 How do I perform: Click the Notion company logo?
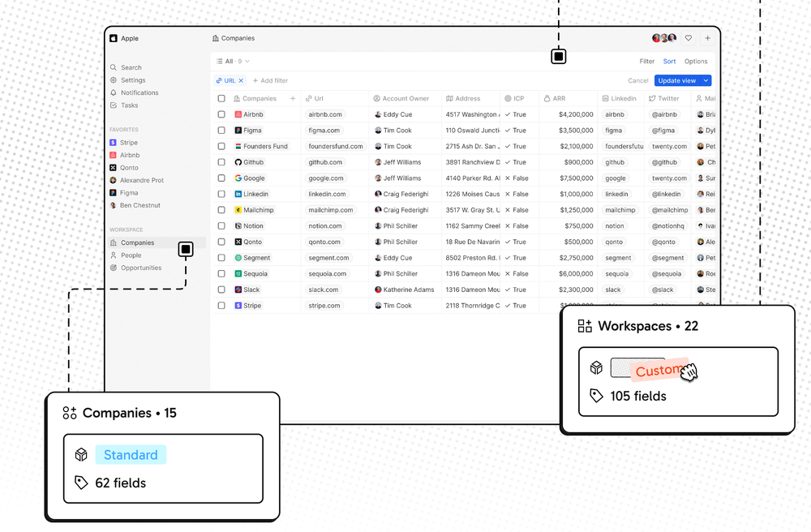click(238, 226)
